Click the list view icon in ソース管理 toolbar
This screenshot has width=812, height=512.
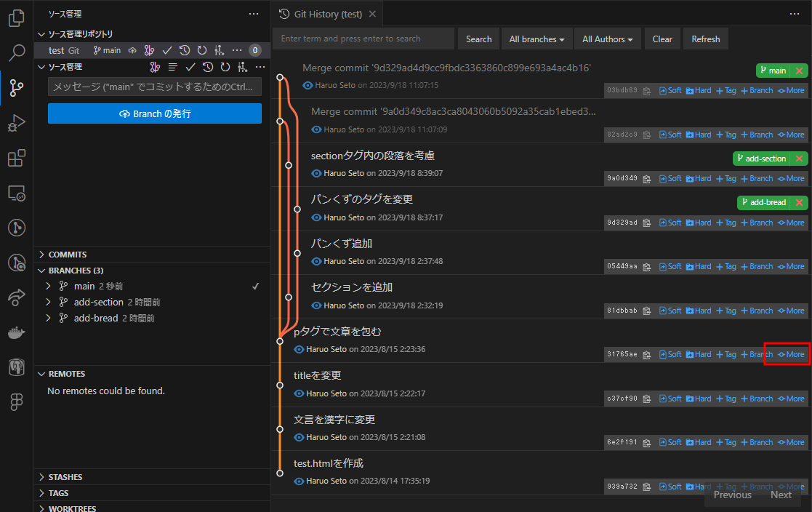coord(173,67)
